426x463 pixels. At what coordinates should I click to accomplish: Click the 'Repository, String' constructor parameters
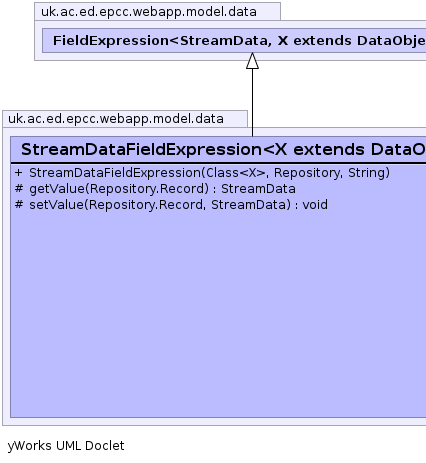tap(329, 173)
